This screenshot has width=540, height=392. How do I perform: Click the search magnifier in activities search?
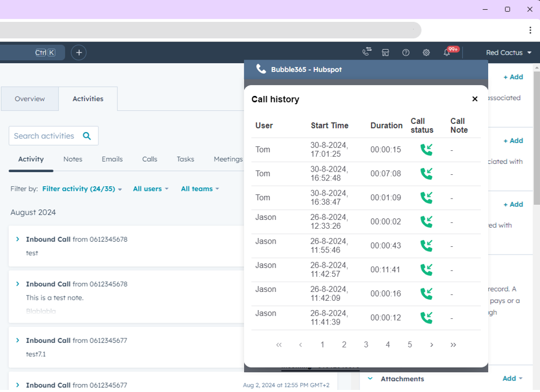[x=87, y=136]
